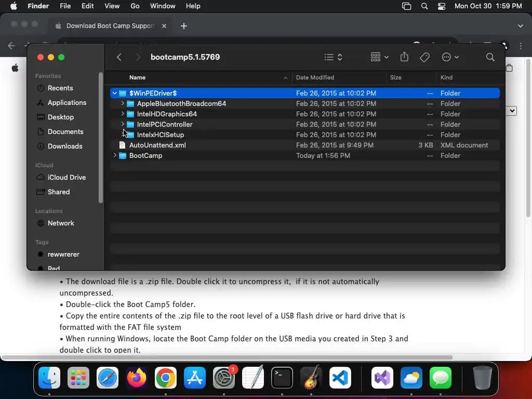The image size is (532, 399).
Task: Select the IntelHDGraphics64 folder name
Action: click(x=167, y=114)
